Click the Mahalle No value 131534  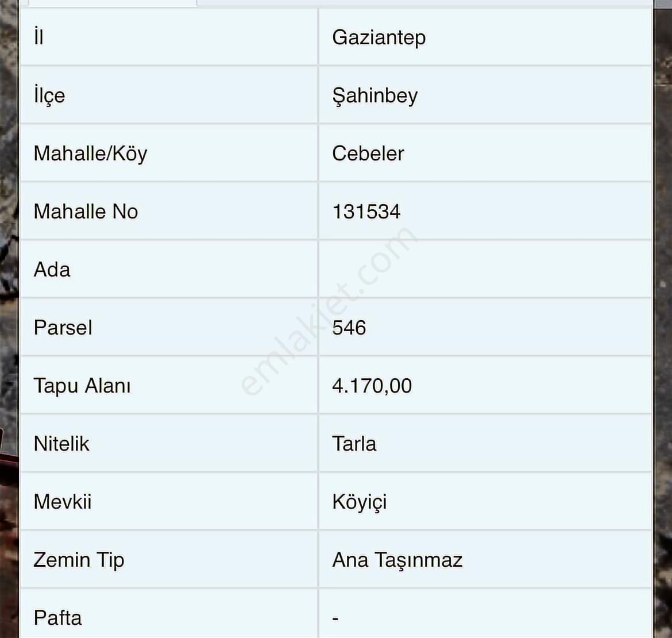click(366, 212)
